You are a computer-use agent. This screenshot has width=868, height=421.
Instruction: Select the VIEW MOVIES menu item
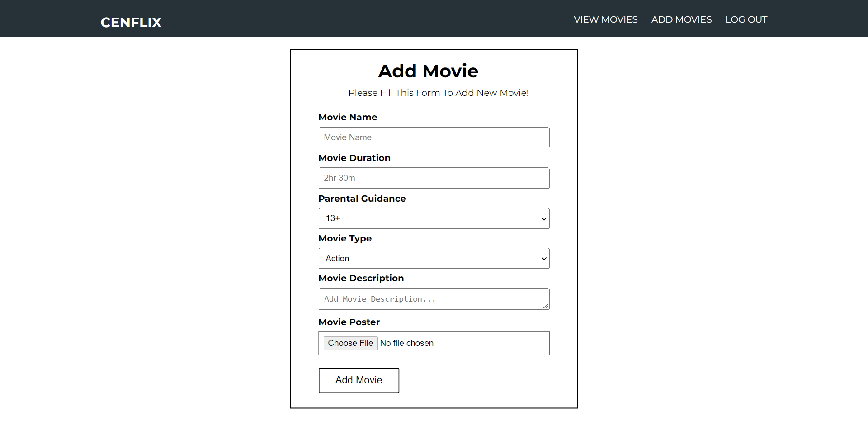(x=605, y=19)
